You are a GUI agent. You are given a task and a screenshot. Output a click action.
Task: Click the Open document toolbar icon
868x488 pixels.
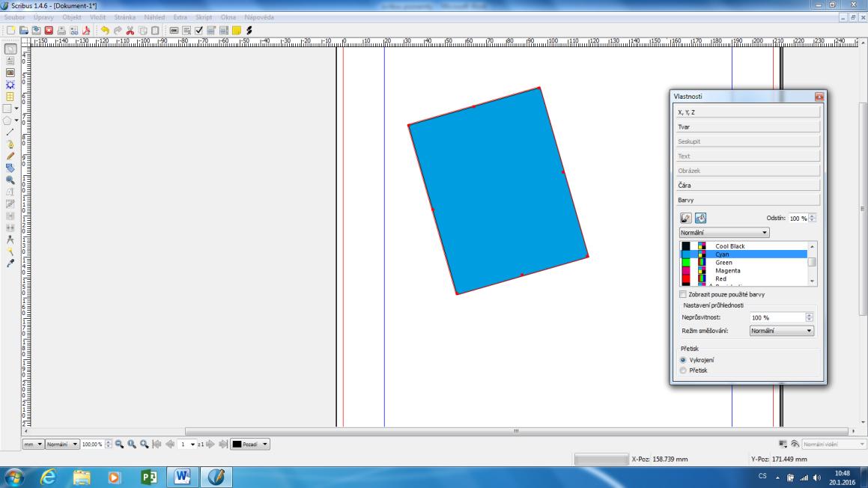23,31
